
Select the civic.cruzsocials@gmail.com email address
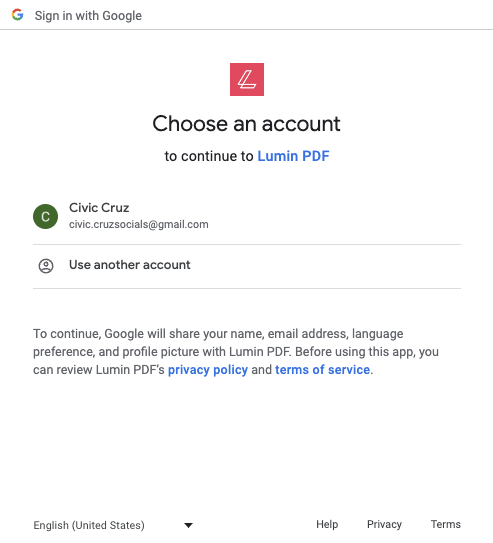(139, 224)
